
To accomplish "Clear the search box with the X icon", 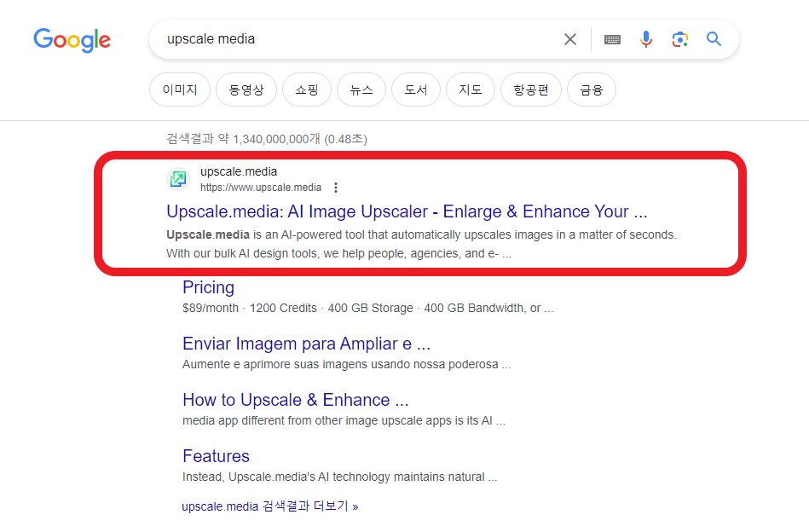I will [x=570, y=39].
